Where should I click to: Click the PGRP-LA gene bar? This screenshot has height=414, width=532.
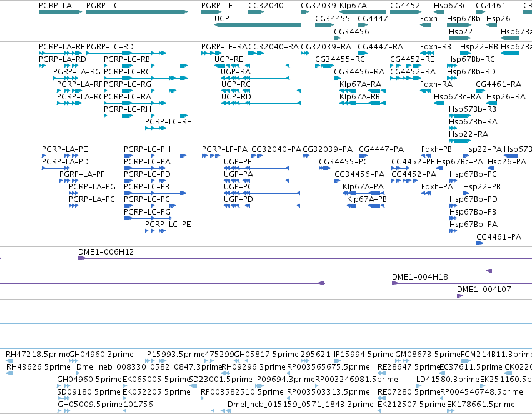tap(61, 12)
